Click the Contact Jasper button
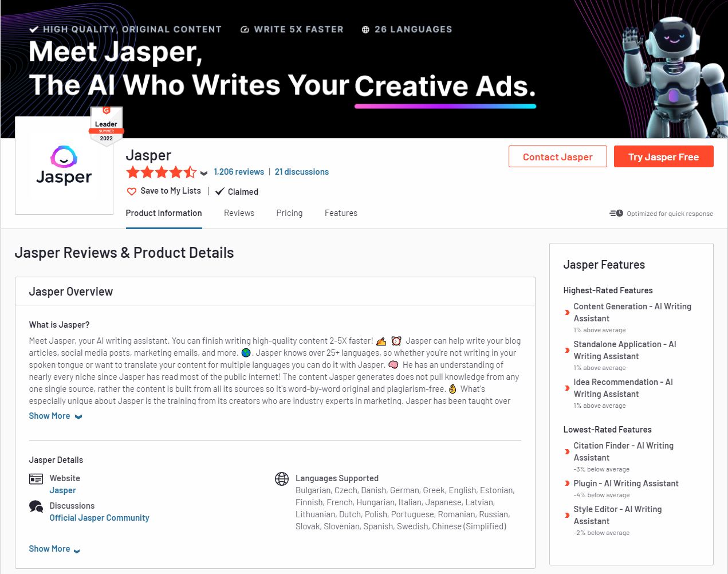 point(558,156)
